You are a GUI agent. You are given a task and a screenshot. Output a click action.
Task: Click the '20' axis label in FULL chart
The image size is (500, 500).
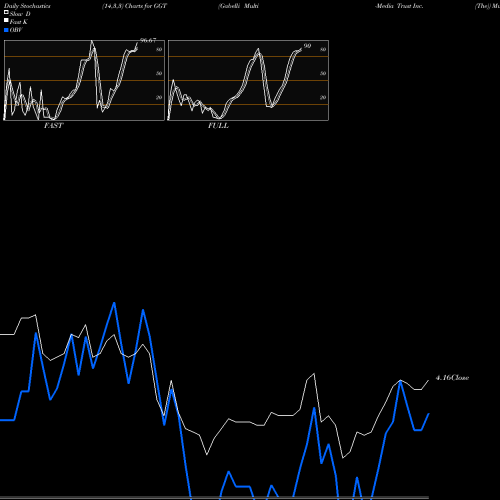click(x=323, y=98)
